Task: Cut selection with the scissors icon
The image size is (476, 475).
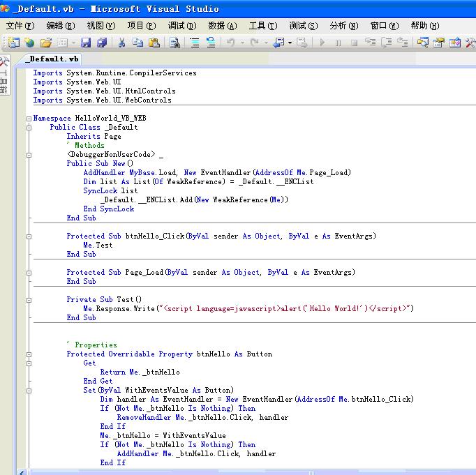Action: [x=121, y=43]
